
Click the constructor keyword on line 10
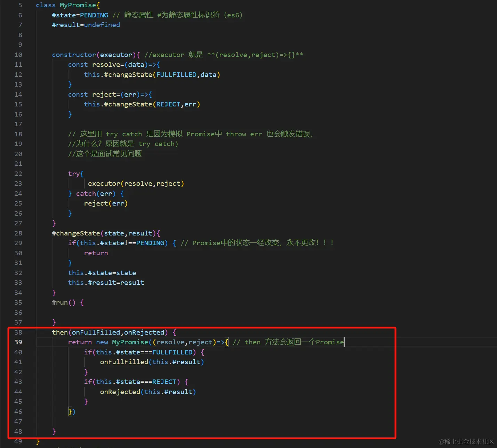pyautogui.click(x=74, y=55)
